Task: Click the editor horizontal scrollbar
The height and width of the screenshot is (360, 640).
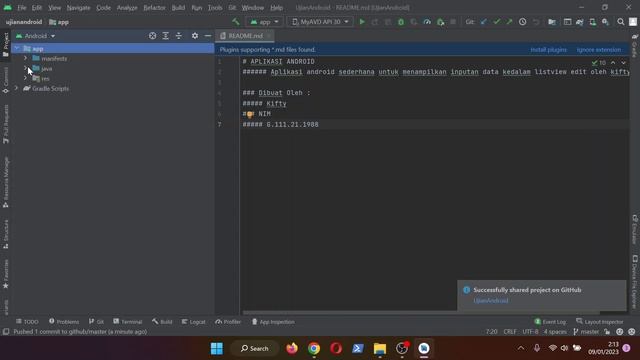Action: (421, 313)
